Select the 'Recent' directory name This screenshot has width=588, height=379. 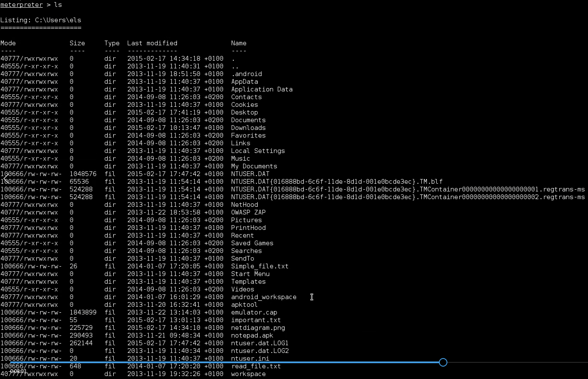pyautogui.click(x=243, y=235)
